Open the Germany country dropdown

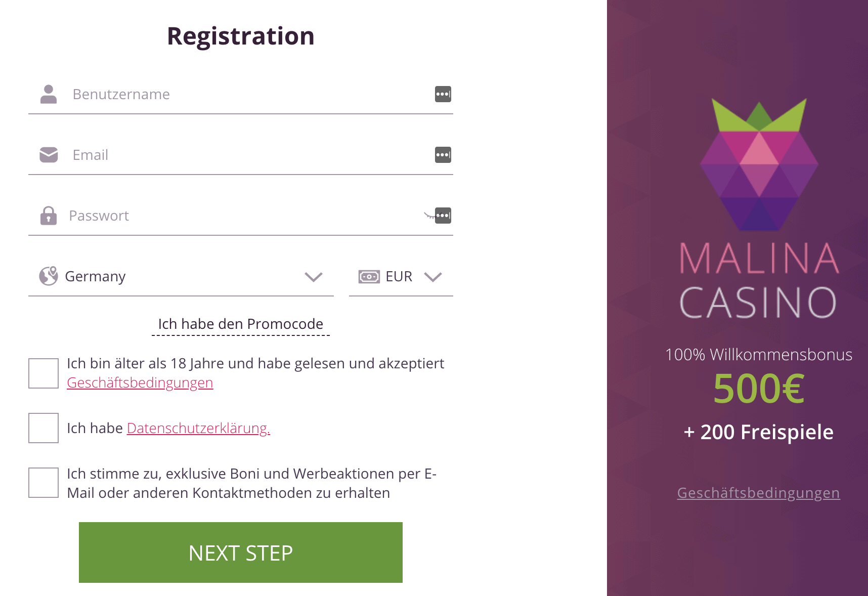pos(181,277)
